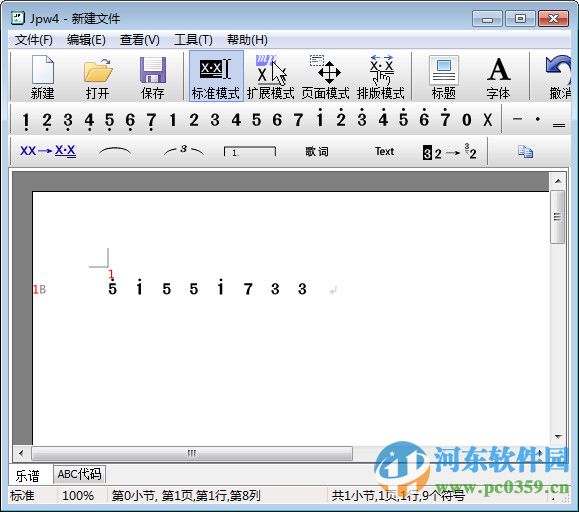Insert middle-octave note 6 without dots
579x512 pixels.
click(277, 120)
